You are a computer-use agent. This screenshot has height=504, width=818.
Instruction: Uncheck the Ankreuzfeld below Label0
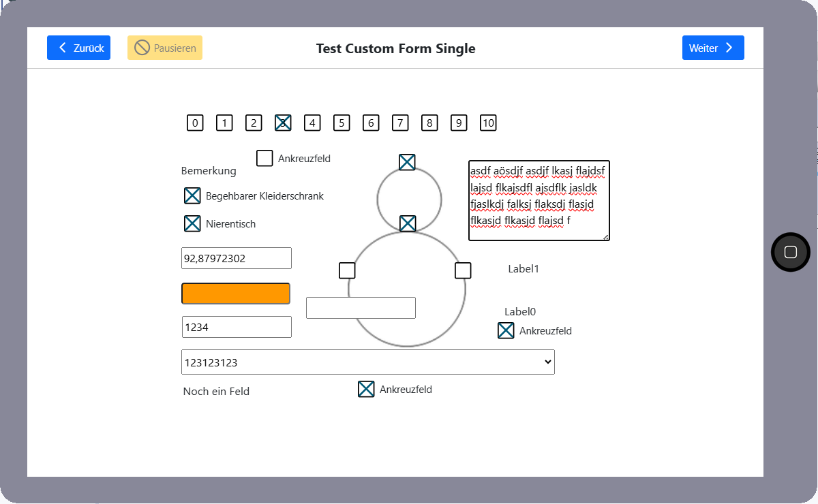coord(506,330)
